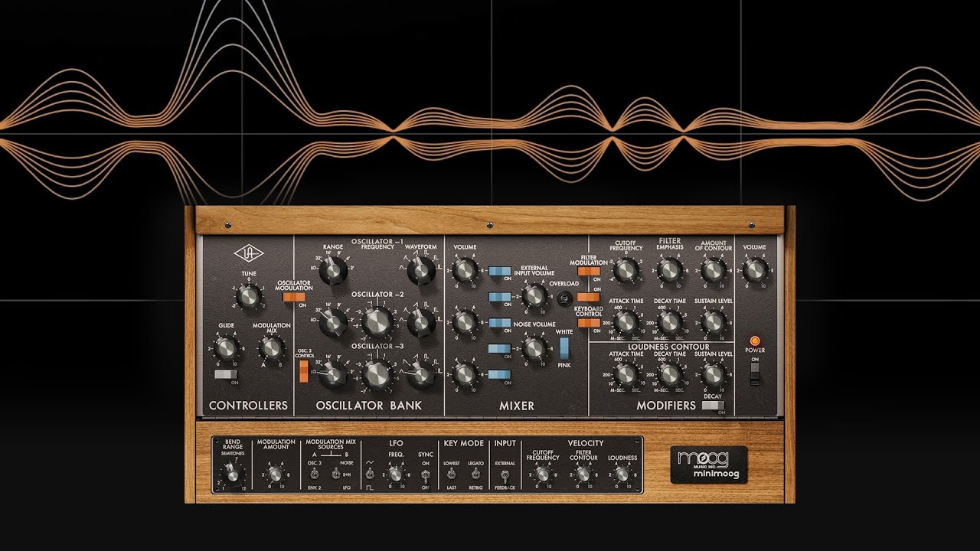Image resolution: width=980 pixels, height=551 pixels.
Task: Flip the Power on switch
Action: 755,373
